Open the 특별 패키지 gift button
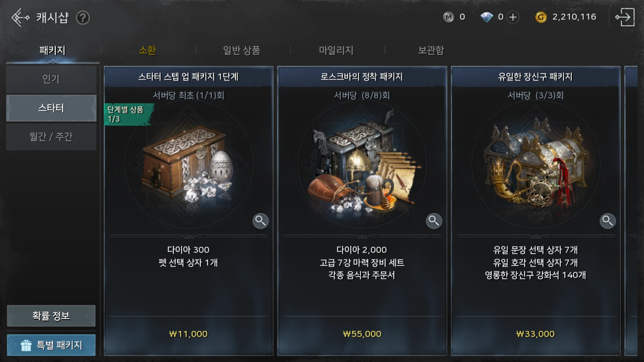The height and width of the screenshot is (362, 644). tap(51, 345)
